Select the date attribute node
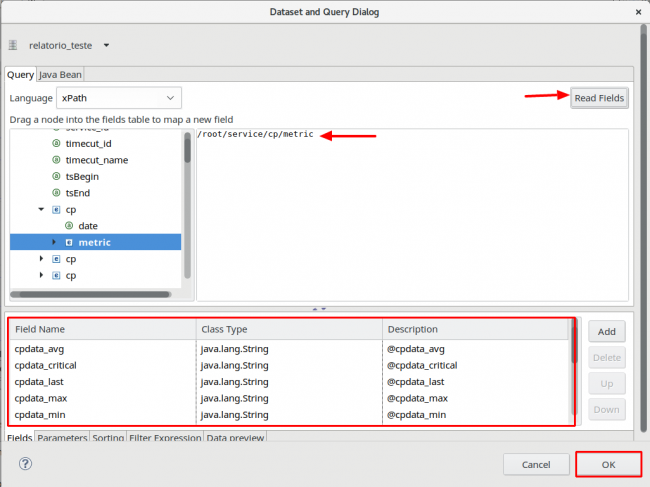Screen dimensions: 650x487 87,226
